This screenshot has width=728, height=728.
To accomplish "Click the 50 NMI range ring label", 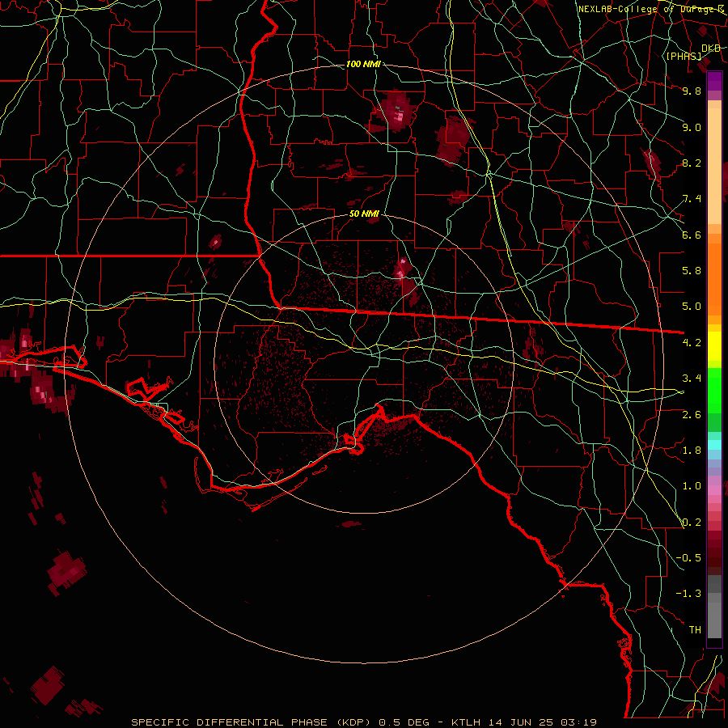I will pyautogui.click(x=364, y=214).
